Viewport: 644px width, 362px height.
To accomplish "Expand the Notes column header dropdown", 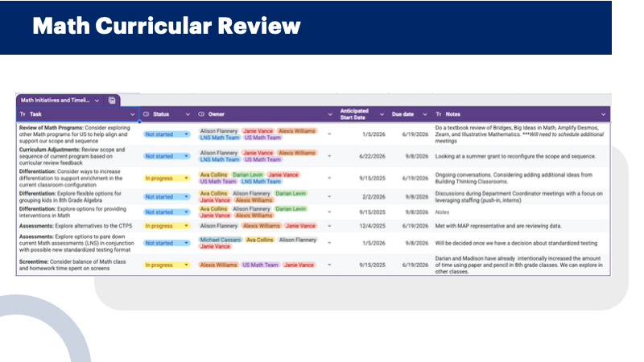I will coord(603,114).
